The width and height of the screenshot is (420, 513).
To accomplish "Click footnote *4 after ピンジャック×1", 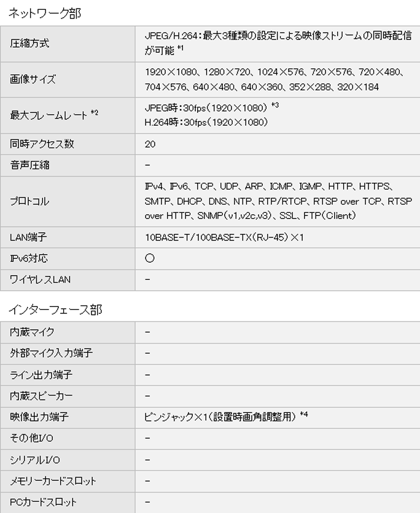I will tap(304, 415).
